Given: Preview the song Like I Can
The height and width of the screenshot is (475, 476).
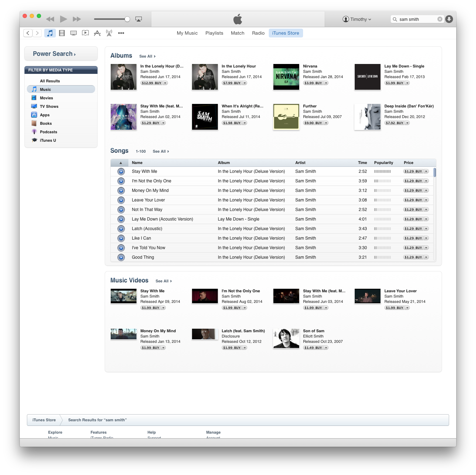Looking at the screenshot, I should [121, 238].
